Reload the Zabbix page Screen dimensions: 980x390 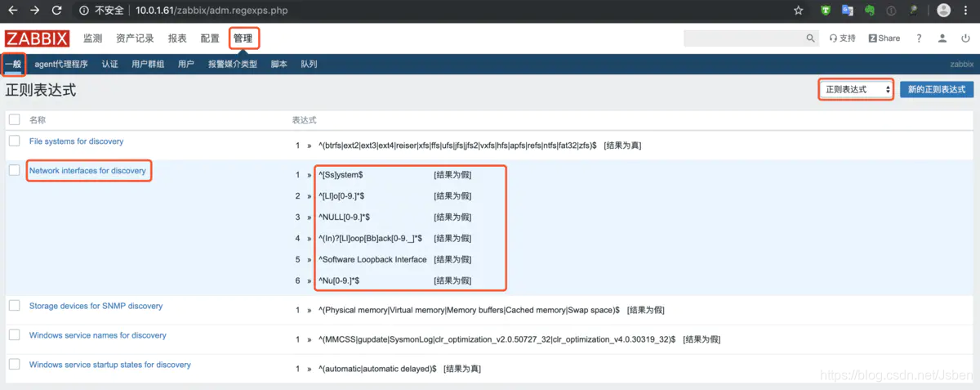click(56, 11)
